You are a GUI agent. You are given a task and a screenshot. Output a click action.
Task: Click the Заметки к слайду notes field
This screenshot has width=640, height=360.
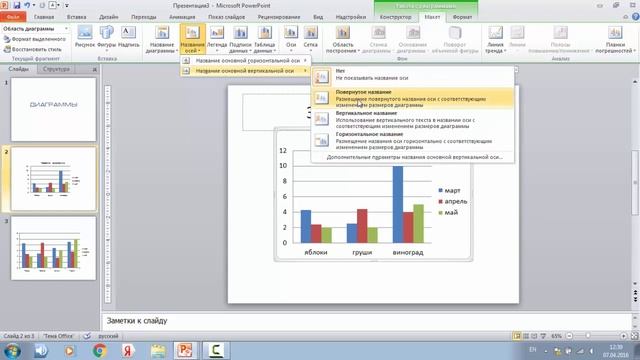(x=366, y=321)
